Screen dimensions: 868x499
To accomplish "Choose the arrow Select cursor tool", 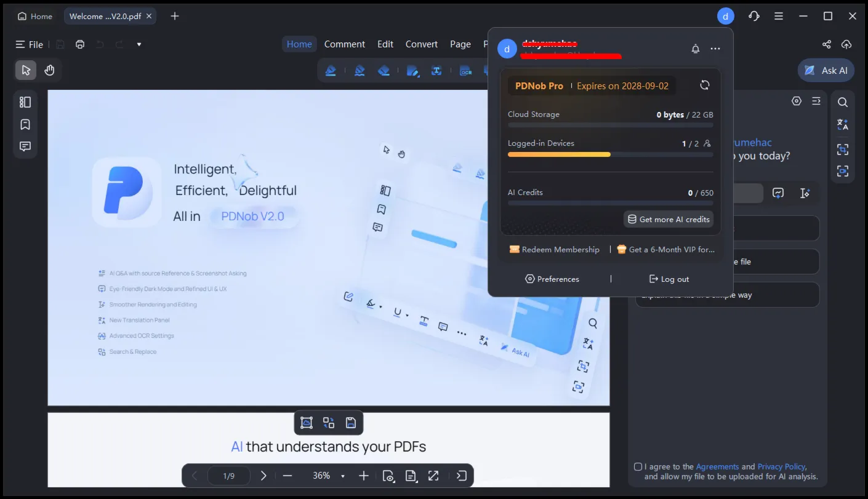I will pos(26,70).
